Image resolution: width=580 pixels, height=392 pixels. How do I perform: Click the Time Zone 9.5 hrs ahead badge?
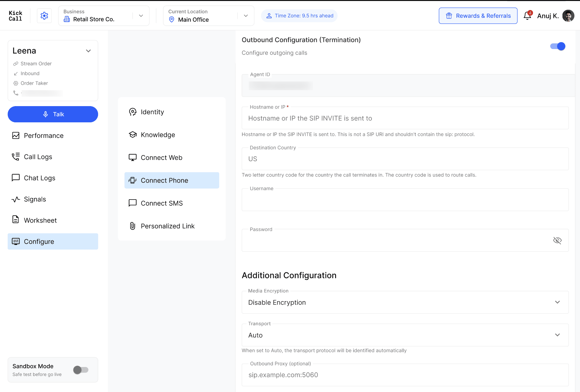tap(299, 16)
